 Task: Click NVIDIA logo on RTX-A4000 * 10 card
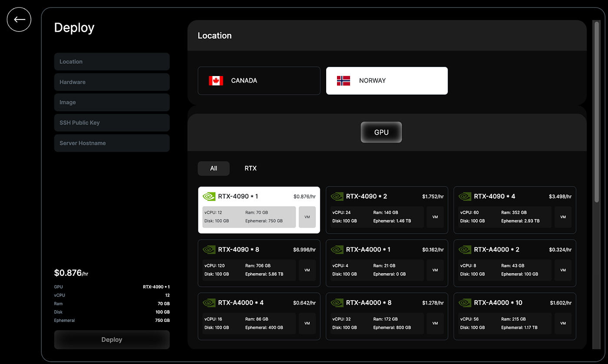(x=465, y=303)
